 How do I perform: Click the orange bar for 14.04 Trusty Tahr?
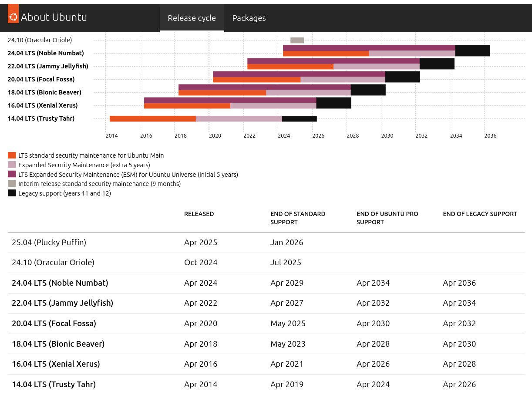point(152,118)
